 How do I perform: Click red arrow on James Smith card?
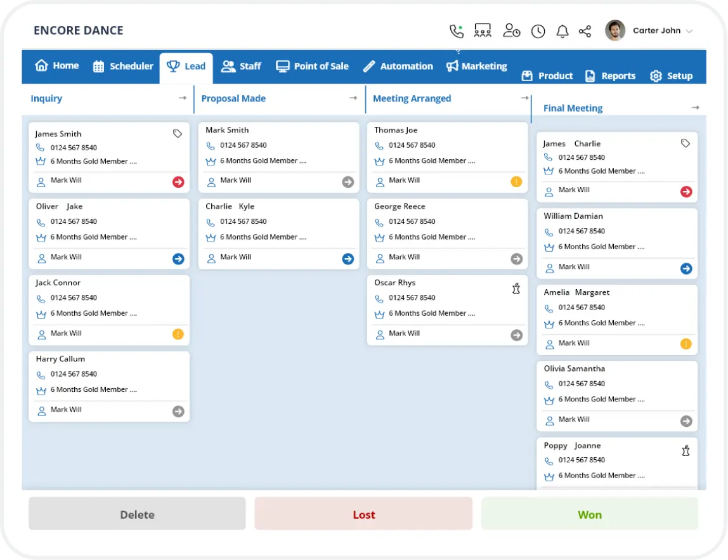[x=178, y=182]
